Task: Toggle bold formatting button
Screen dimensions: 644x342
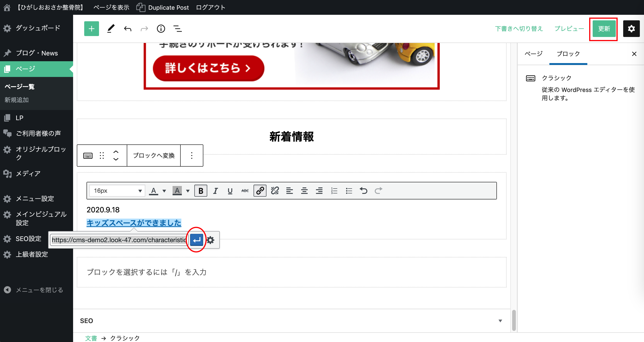Action: click(201, 191)
